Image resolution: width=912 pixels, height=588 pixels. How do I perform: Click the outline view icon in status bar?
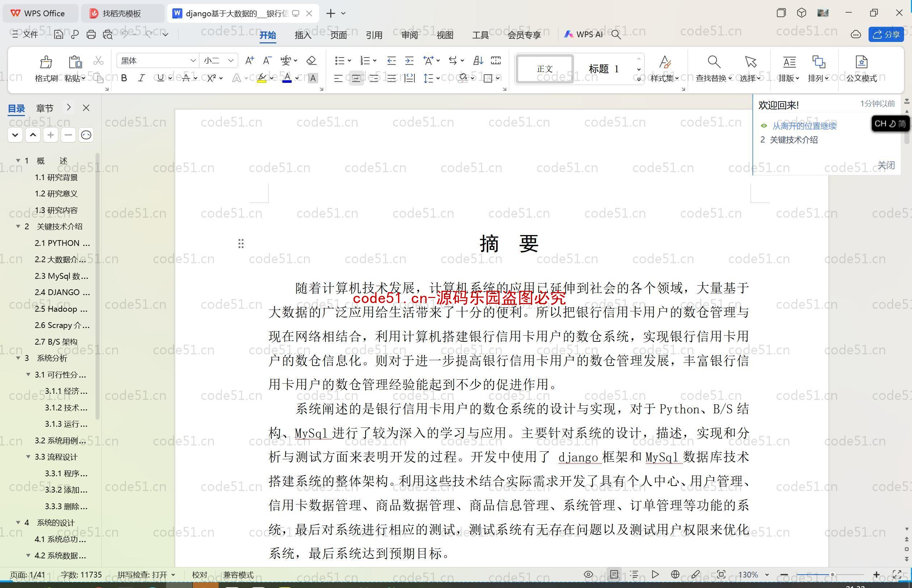pyautogui.click(x=634, y=574)
